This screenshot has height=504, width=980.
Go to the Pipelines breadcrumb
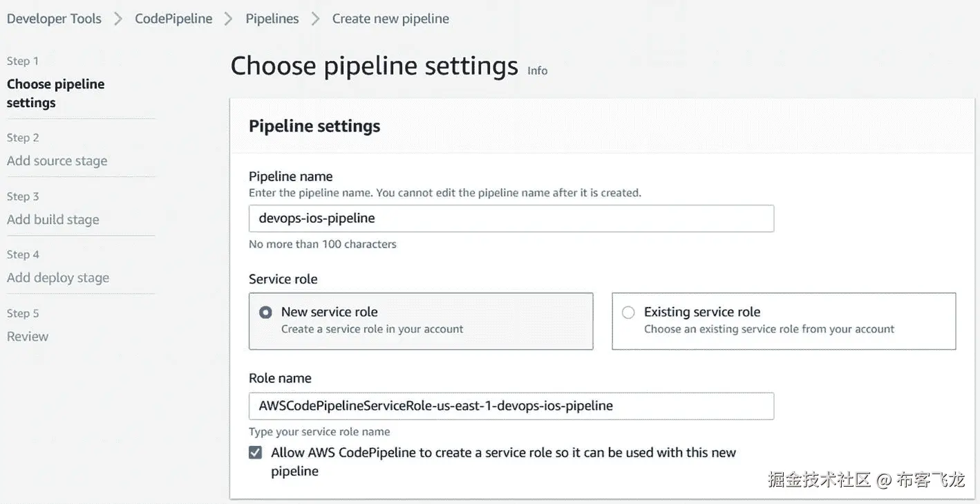click(x=272, y=19)
